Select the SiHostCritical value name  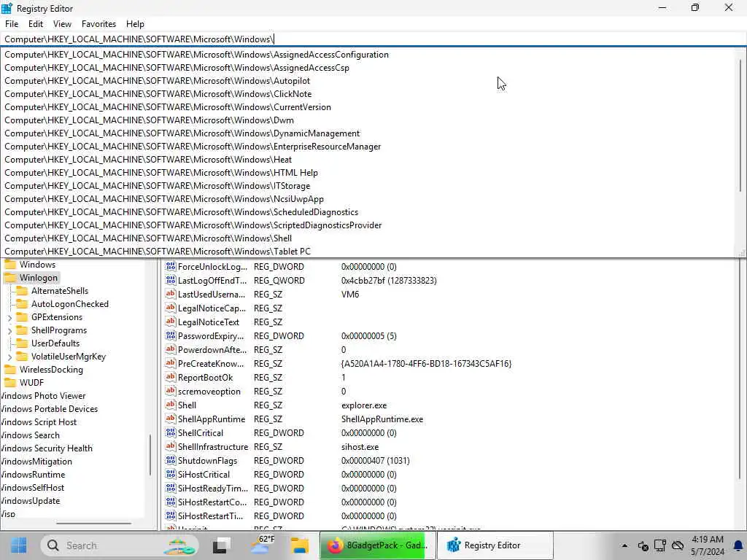[204, 474]
